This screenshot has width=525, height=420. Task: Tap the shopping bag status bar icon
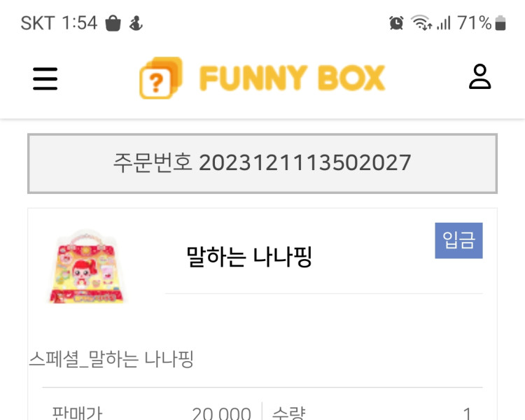point(113,24)
